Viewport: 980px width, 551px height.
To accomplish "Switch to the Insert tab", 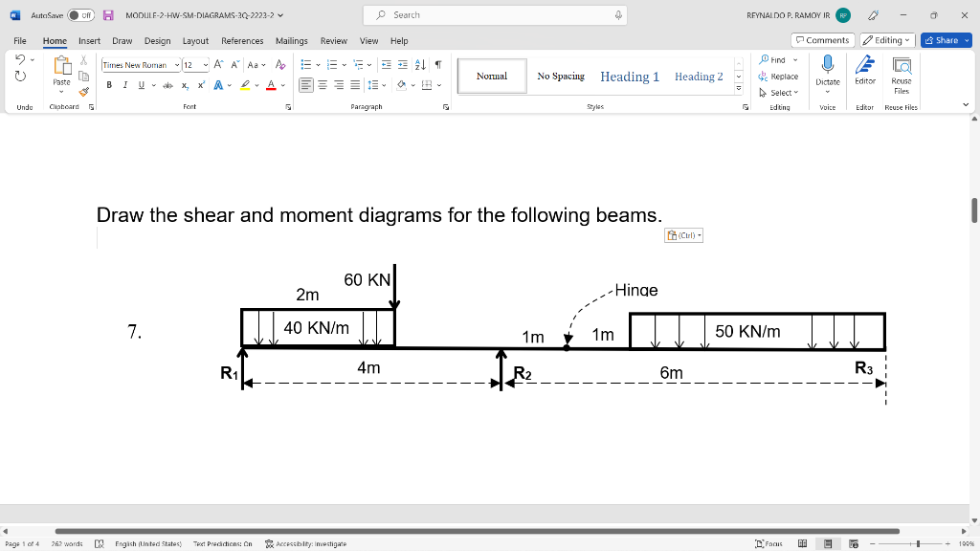I will [89, 40].
